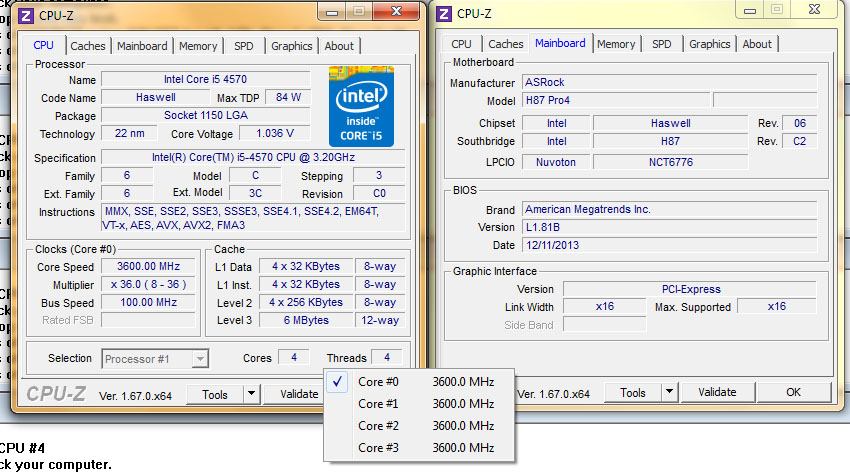This screenshot has width=850, height=472.
Task: Click the Level 2 value 4 x 256 KBytes
Action: tap(306, 302)
